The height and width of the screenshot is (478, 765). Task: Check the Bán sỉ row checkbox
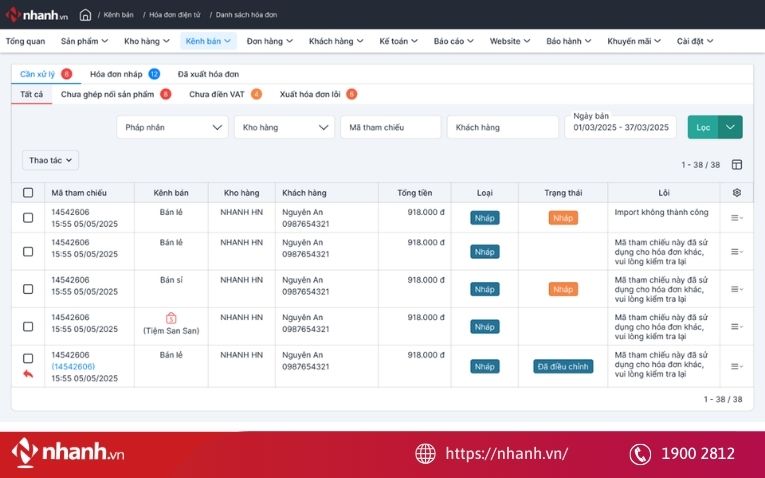pos(28,289)
